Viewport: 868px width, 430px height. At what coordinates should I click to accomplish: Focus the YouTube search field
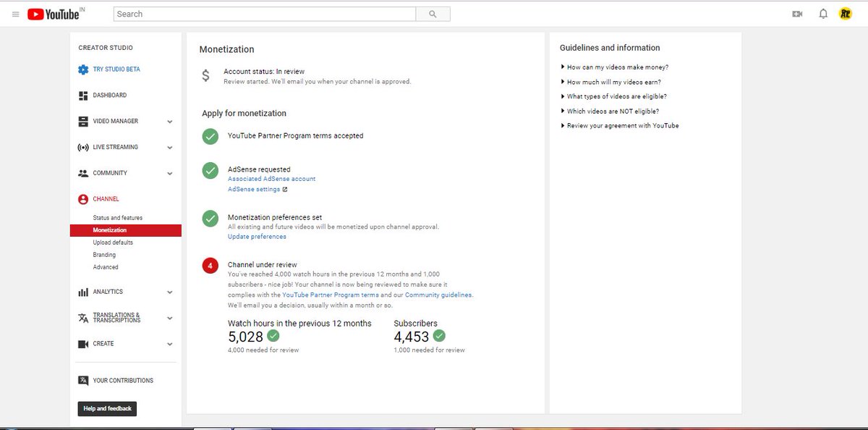click(265, 14)
